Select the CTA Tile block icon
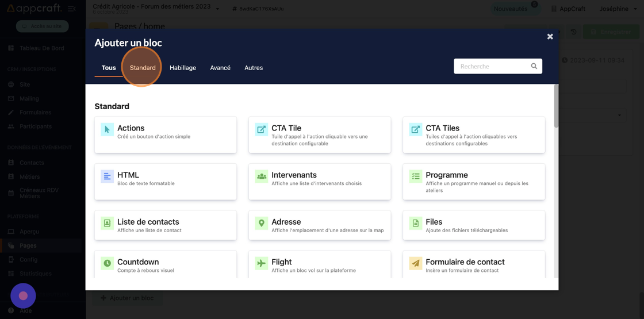 (x=261, y=129)
